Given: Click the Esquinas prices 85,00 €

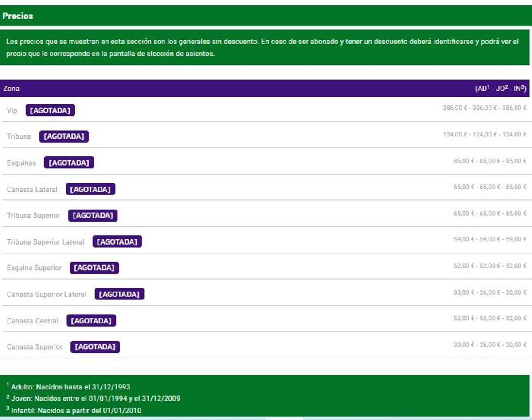Looking at the screenshot, I should tap(490, 161).
